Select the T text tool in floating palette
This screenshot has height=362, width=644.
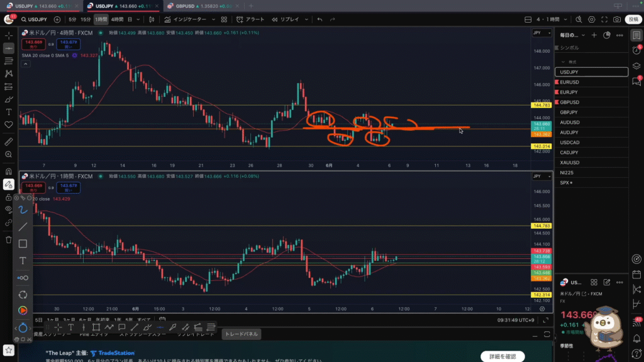click(x=23, y=261)
